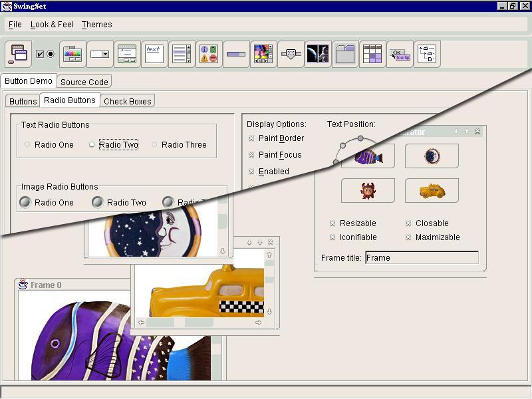Open the Color Chooser demo icon

tap(72, 54)
